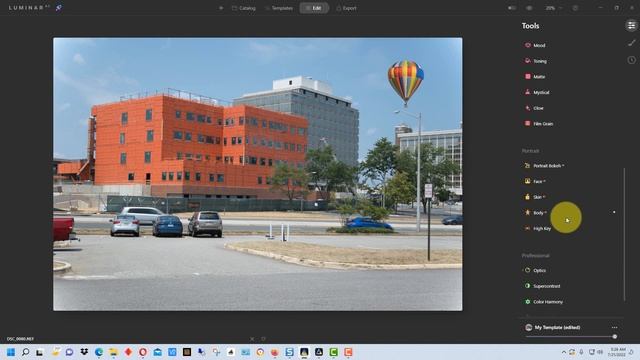Viewport: 640px width, 360px height.
Task: Open the High Key tool
Action: pyautogui.click(x=538, y=229)
